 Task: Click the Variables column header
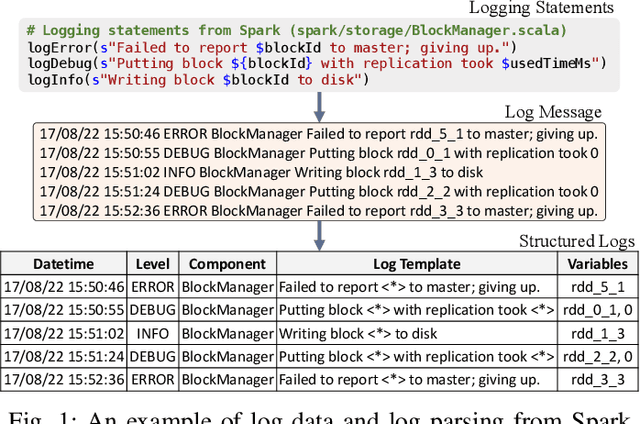pyautogui.click(x=598, y=264)
